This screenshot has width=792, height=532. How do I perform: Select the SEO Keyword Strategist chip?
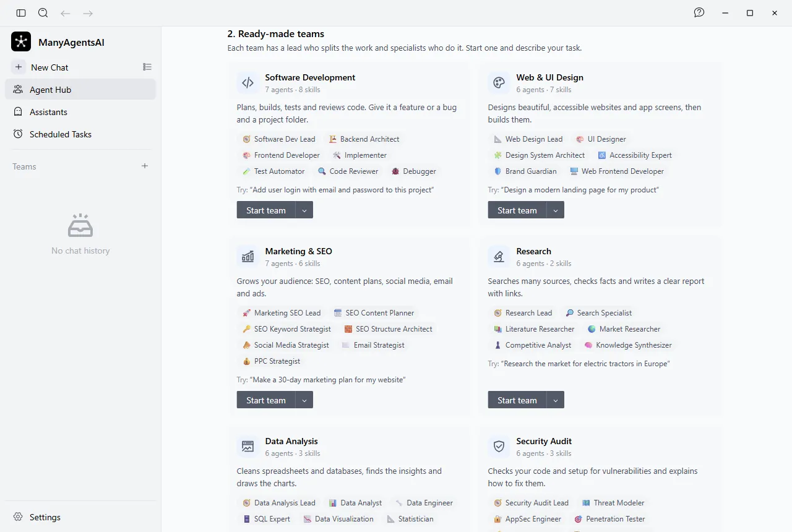click(x=286, y=329)
